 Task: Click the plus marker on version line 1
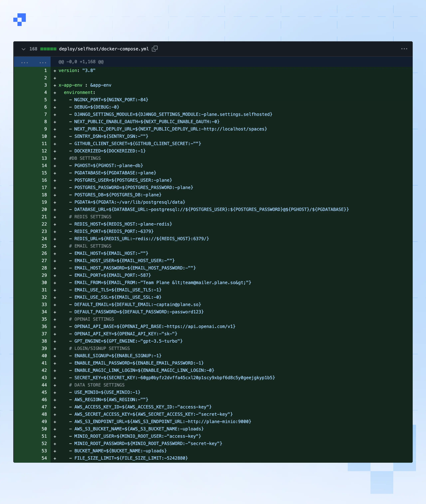pyautogui.click(x=55, y=71)
